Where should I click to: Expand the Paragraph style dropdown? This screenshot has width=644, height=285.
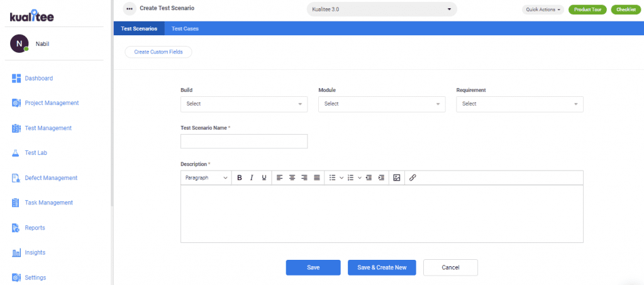pyautogui.click(x=206, y=178)
